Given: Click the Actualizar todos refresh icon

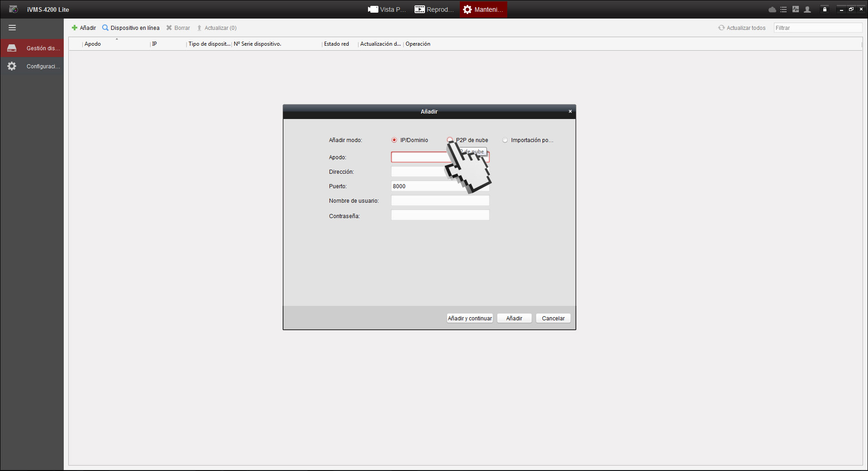Looking at the screenshot, I should [x=722, y=28].
